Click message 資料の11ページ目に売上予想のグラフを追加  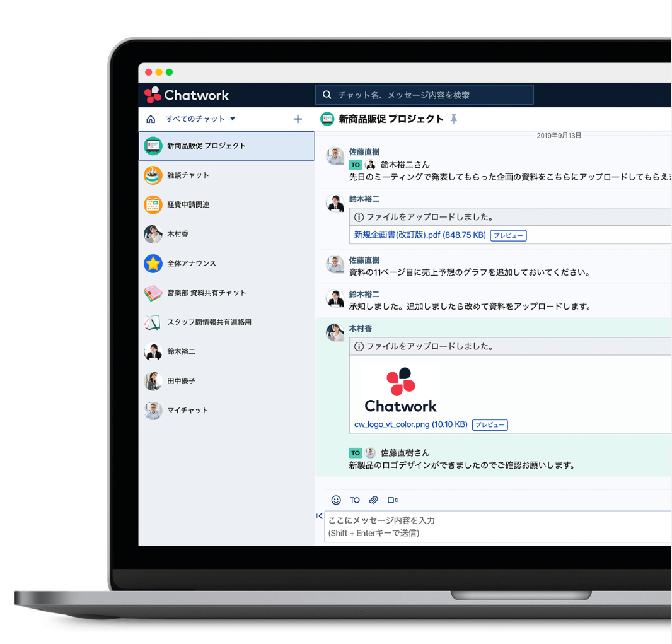(470, 272)
